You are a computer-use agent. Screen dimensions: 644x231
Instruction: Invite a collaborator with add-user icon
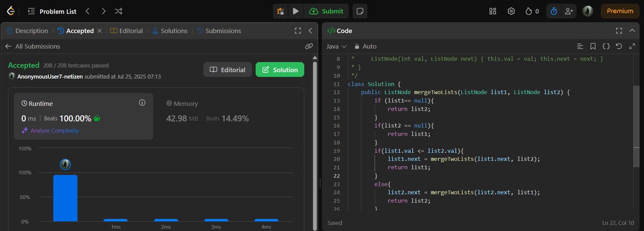click(569, 11)
